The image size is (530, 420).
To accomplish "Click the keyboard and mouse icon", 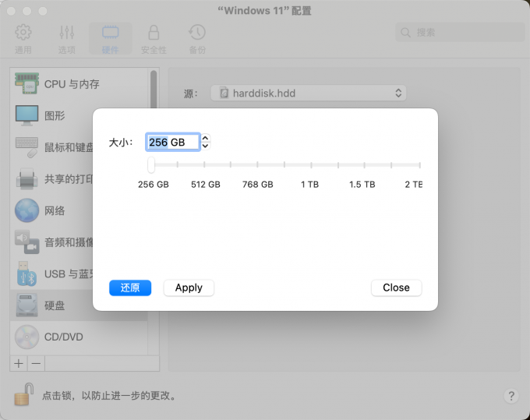I will (x=26, y=147).
